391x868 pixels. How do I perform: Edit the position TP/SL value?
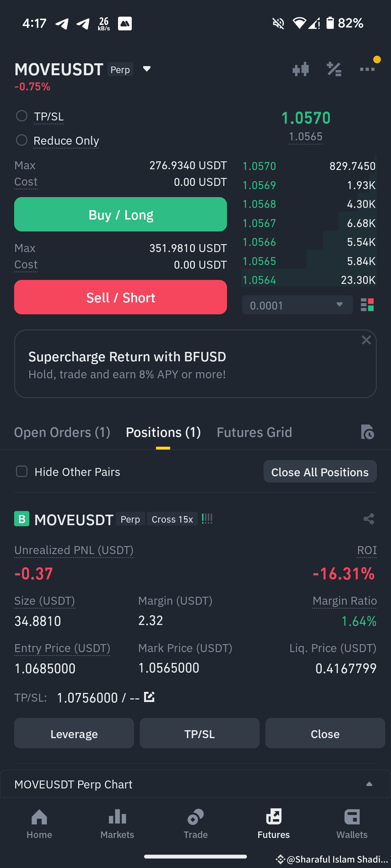coord(149,697)
